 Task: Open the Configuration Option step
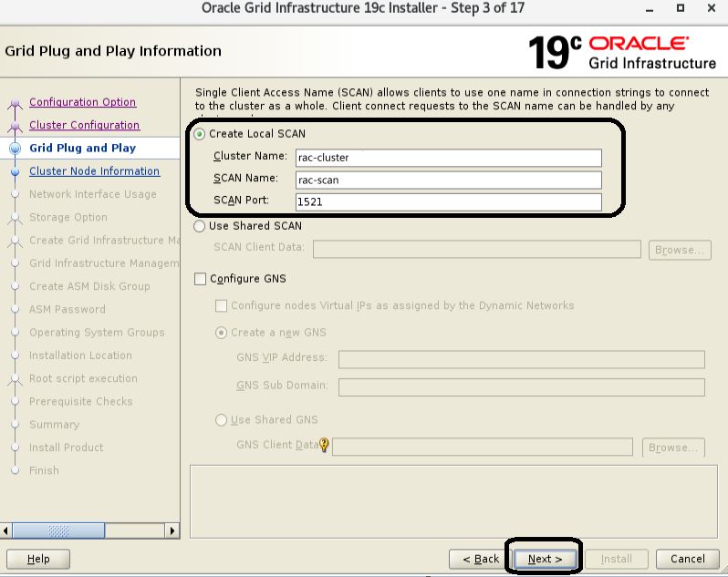pyautogui.click(x=82, y=102)
